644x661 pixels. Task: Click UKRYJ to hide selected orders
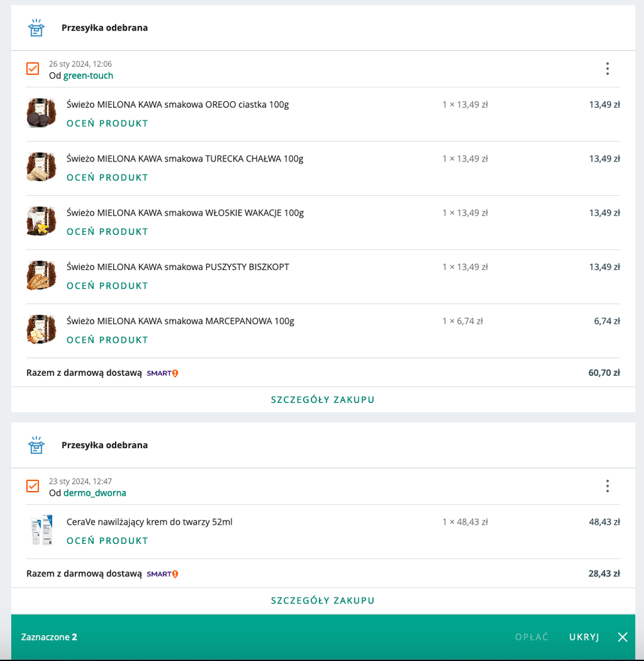coord(584,637)
